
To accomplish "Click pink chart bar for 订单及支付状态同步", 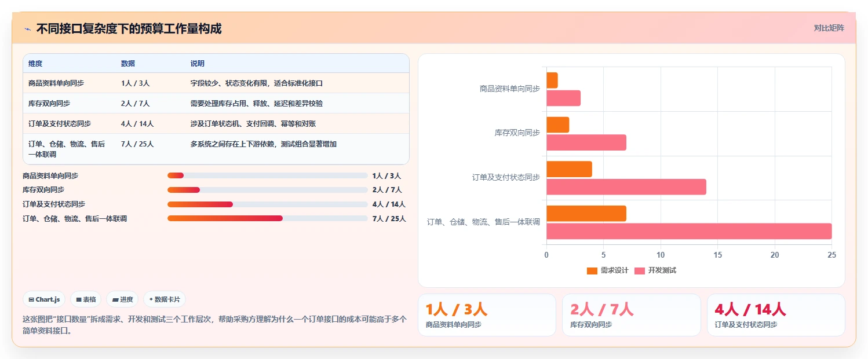I will coord(626,187).
